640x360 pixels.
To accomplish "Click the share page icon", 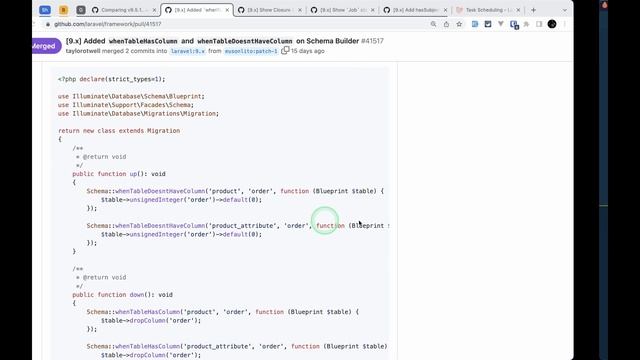I will point(446,24).
